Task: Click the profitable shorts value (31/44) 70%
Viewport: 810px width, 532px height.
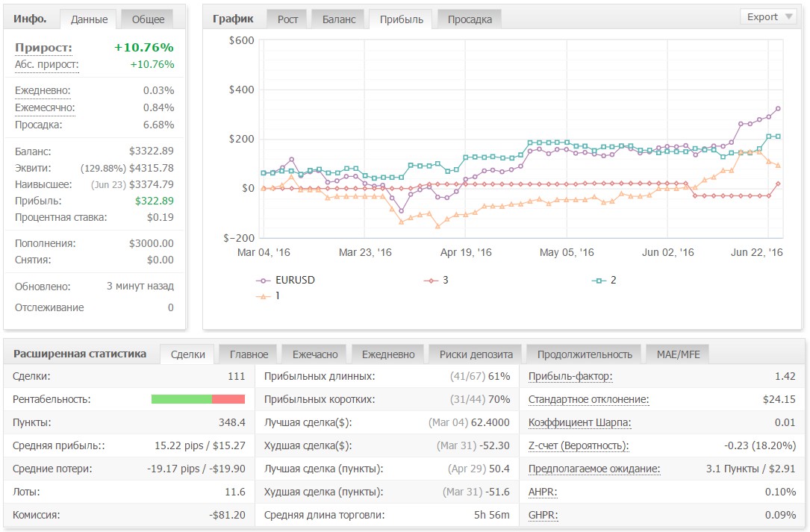Action: [x=480, y=399]
